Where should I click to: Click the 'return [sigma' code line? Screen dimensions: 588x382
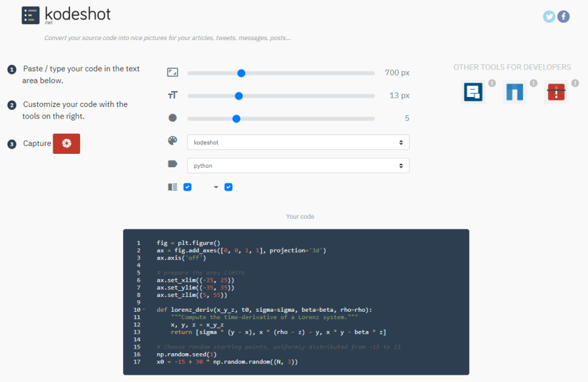pyautogui.click(x=278, y=332)
